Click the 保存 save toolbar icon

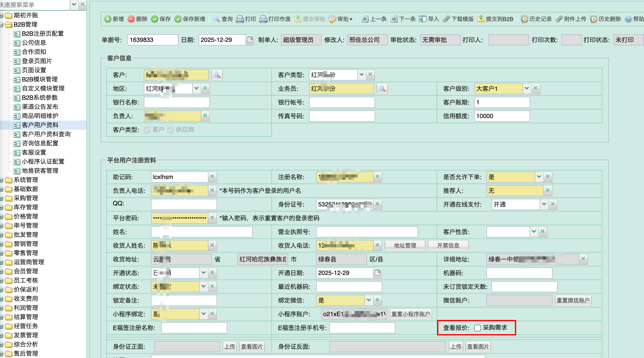155,19
